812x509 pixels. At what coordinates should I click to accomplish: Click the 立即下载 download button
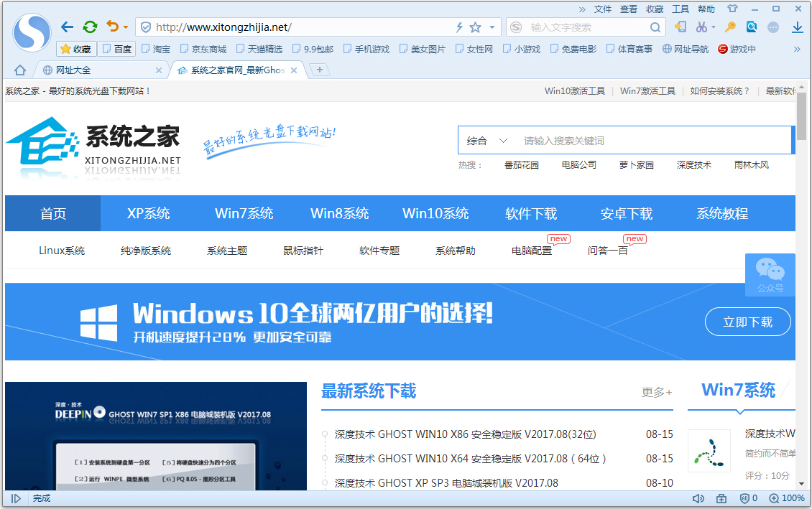tap(748, 322)
